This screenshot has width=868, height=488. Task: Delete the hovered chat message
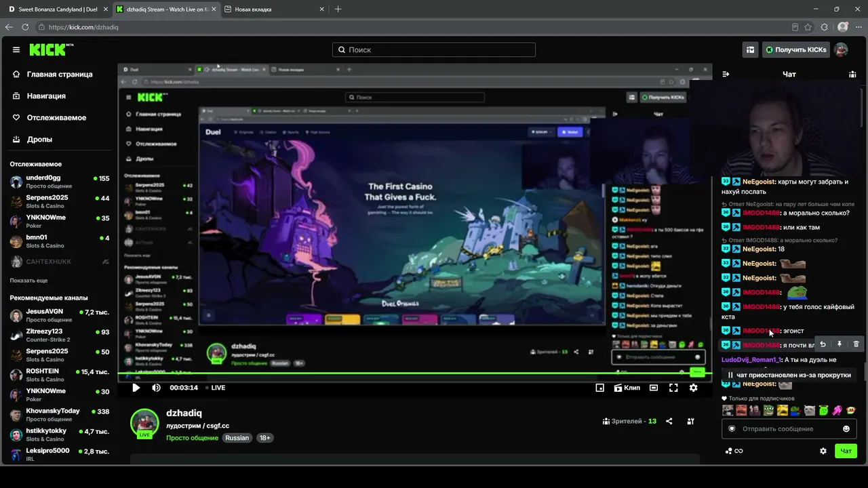856,344
